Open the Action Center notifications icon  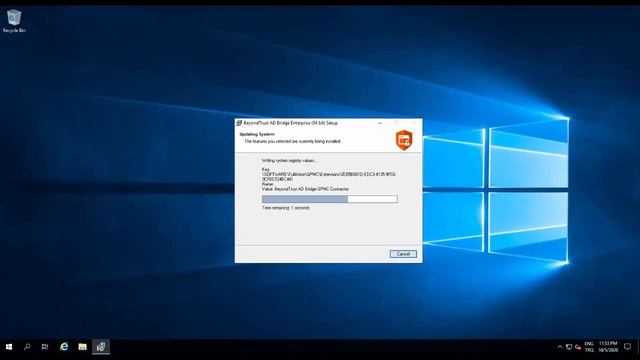click(x=628, y=347)
